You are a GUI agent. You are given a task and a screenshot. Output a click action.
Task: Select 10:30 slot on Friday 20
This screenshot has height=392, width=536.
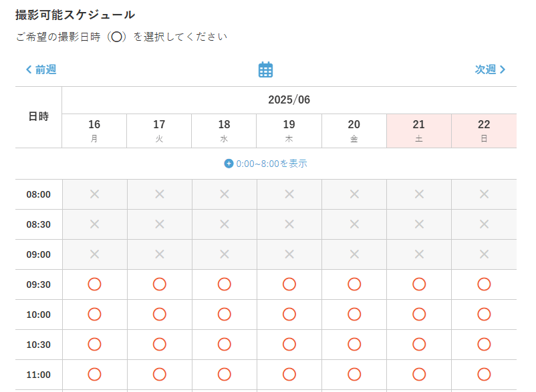coord(354,344)
